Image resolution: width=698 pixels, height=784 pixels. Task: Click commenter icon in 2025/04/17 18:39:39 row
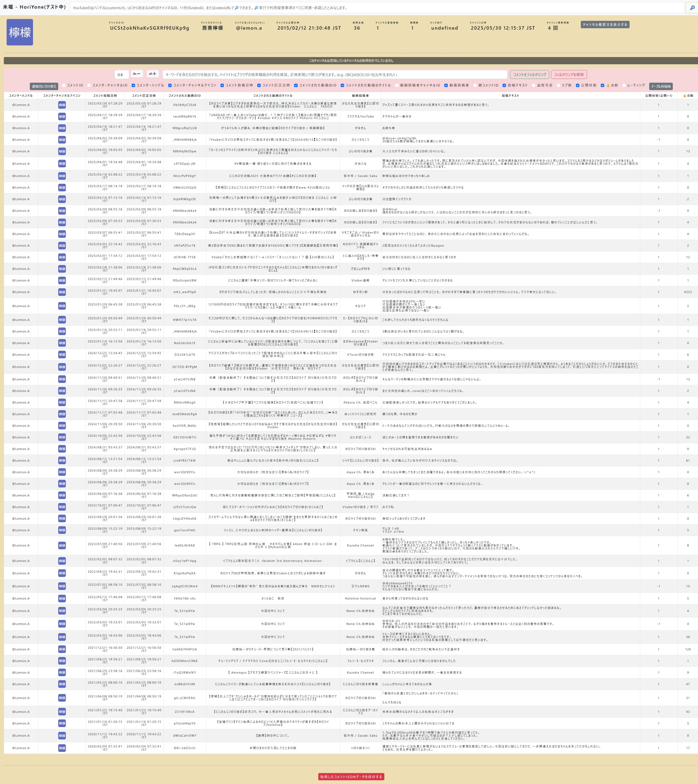[x=62, y=116]
